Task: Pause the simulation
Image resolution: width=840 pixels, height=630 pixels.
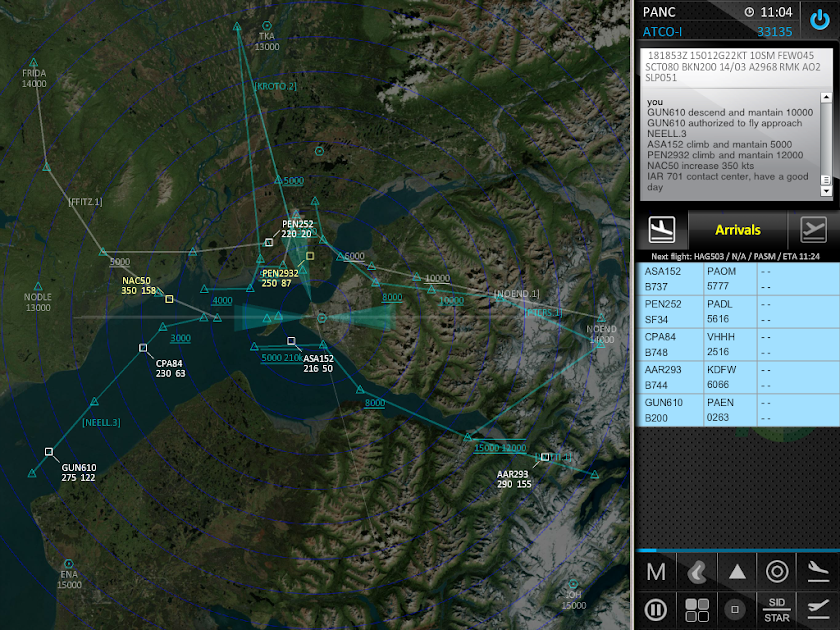Action: [x=656, y=610]
